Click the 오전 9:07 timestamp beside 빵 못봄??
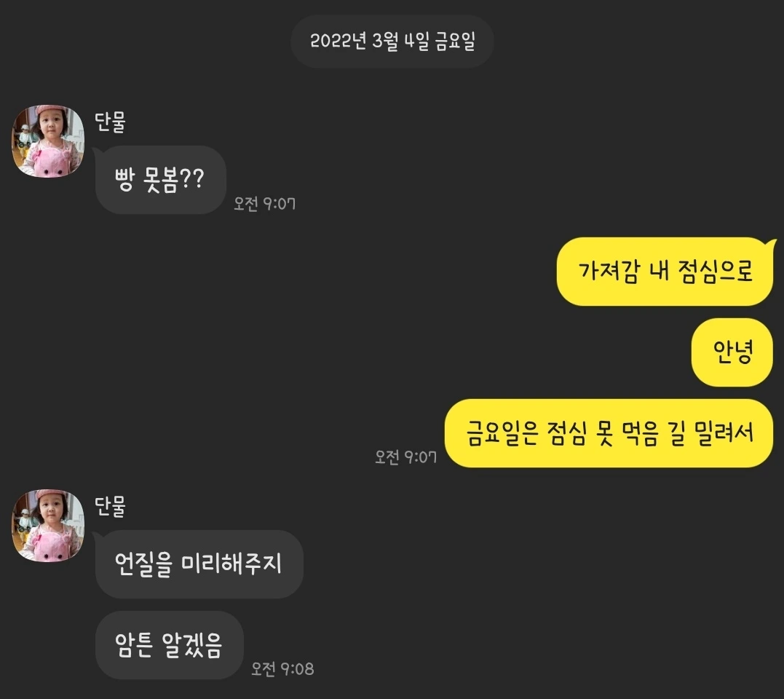This screenshot has width=784, height=699. click(264, 204)
